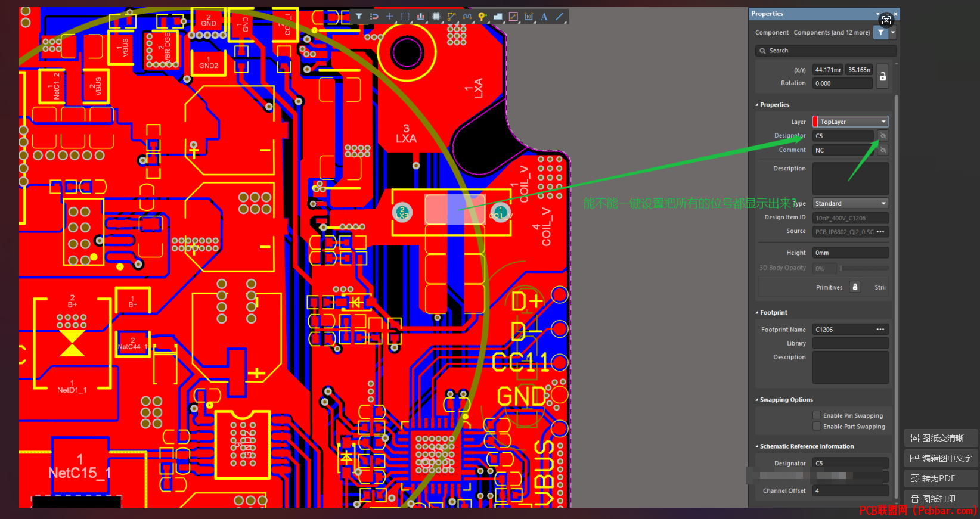This screenshot has height=519, width=980.
Task: Collapse Schematic Reference Information section
Action: (x=758, y=446)
